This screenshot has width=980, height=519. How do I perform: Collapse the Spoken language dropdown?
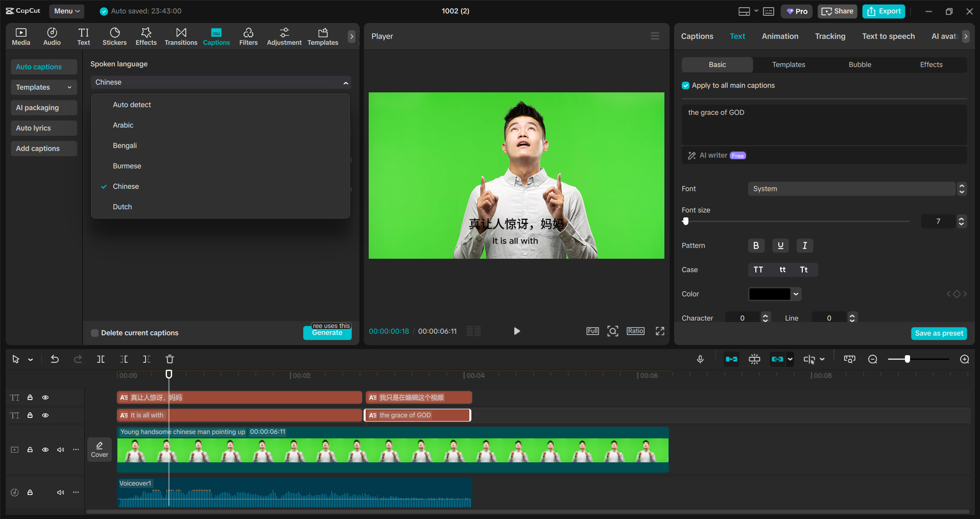pyautogui.click(x=346, y=82)
